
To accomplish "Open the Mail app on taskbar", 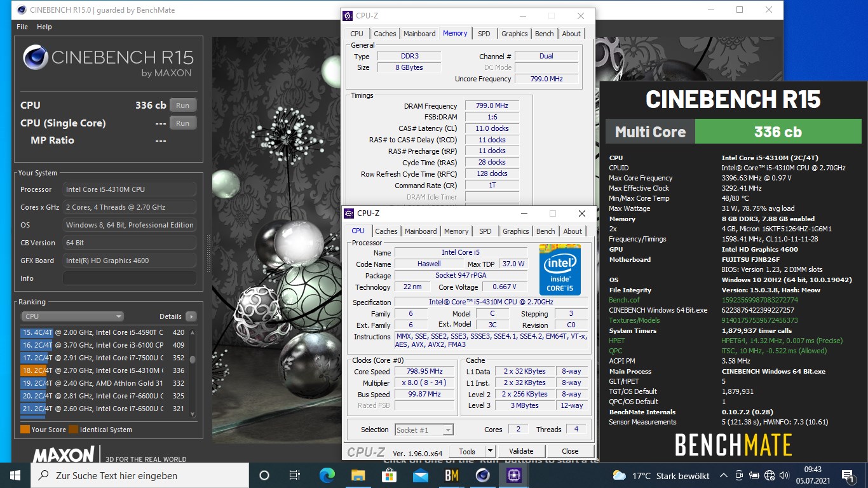I will 420,475.
